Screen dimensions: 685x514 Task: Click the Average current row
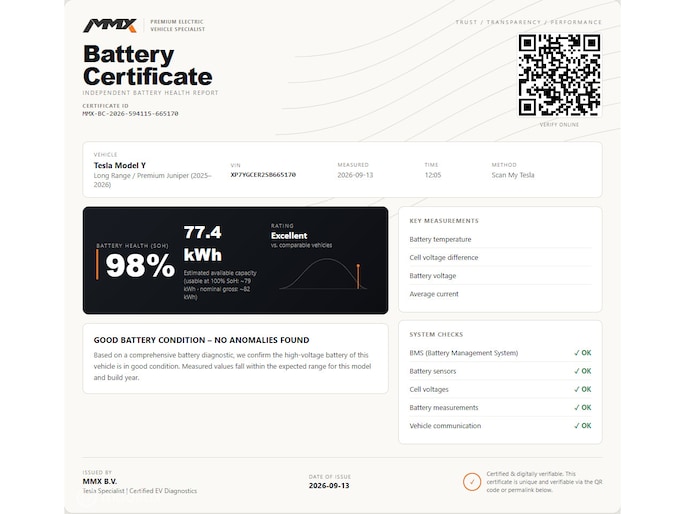[x=500, y=294]
